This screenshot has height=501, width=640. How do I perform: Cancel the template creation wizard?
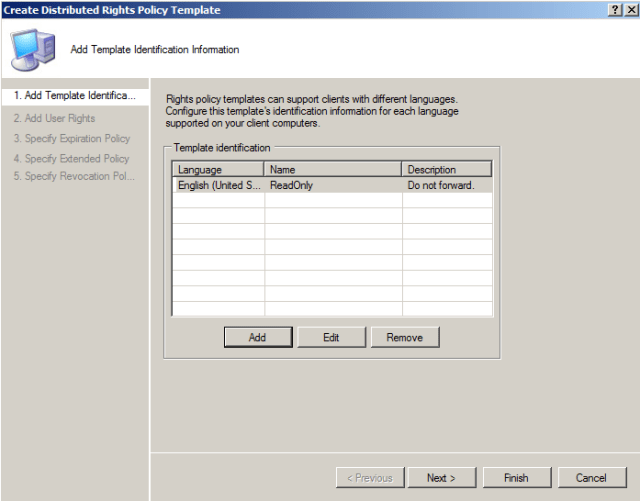tap(592, 478)
